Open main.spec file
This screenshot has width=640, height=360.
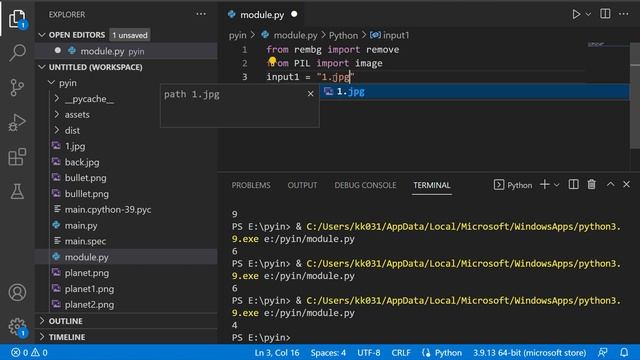127,241
